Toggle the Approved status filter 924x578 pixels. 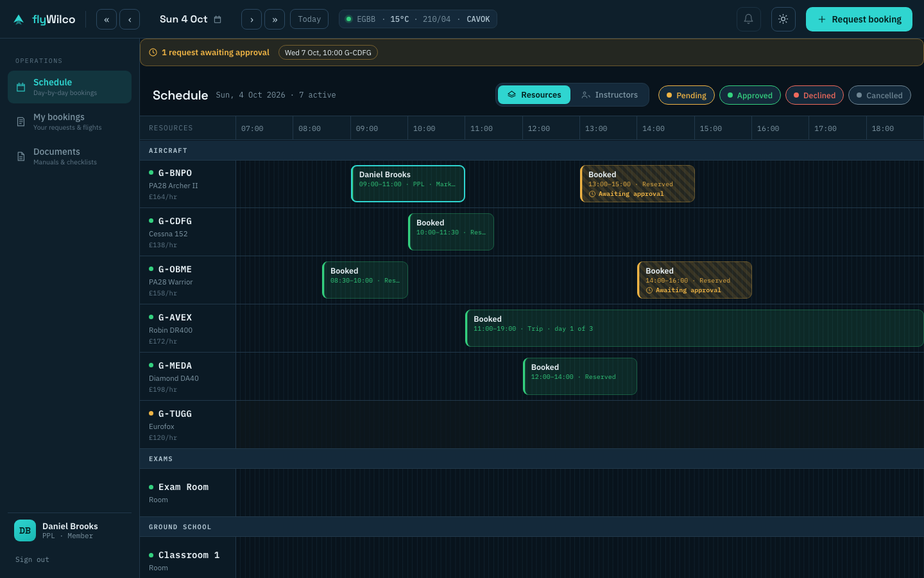pos(750,95)
